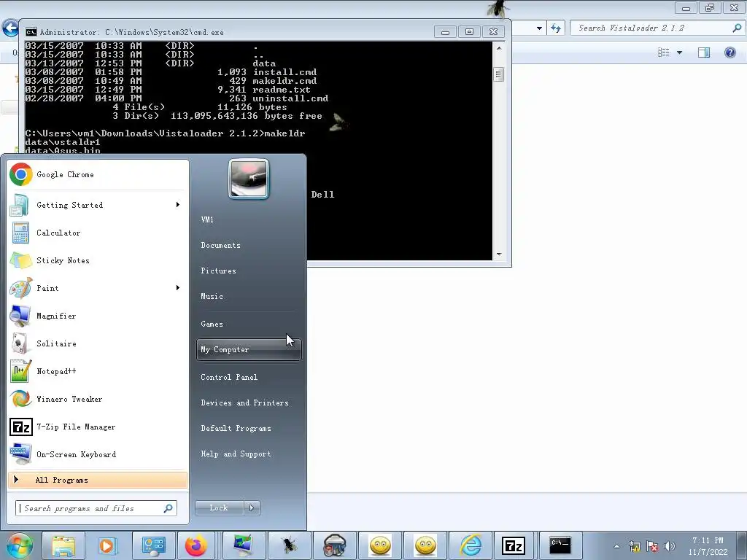Expand Paint recent files arrow
This screenshot has height=560, width=747.
[x=178, y=287]
